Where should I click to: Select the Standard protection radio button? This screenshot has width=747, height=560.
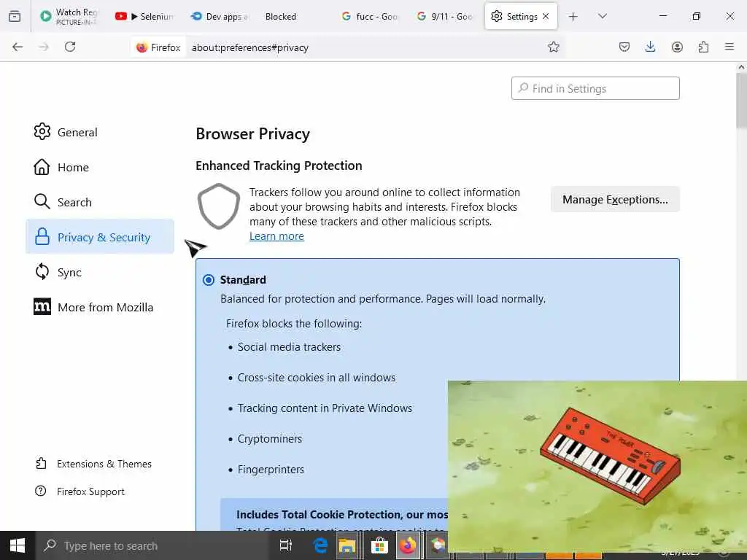click(x=208, y=280)
